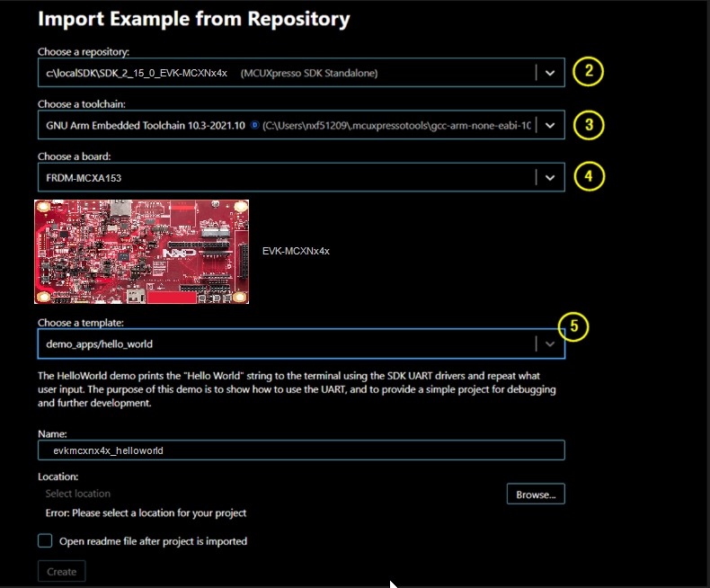The image size is (710, 588).
Task: Click the red board preview image
Action: tap(141, 252)
